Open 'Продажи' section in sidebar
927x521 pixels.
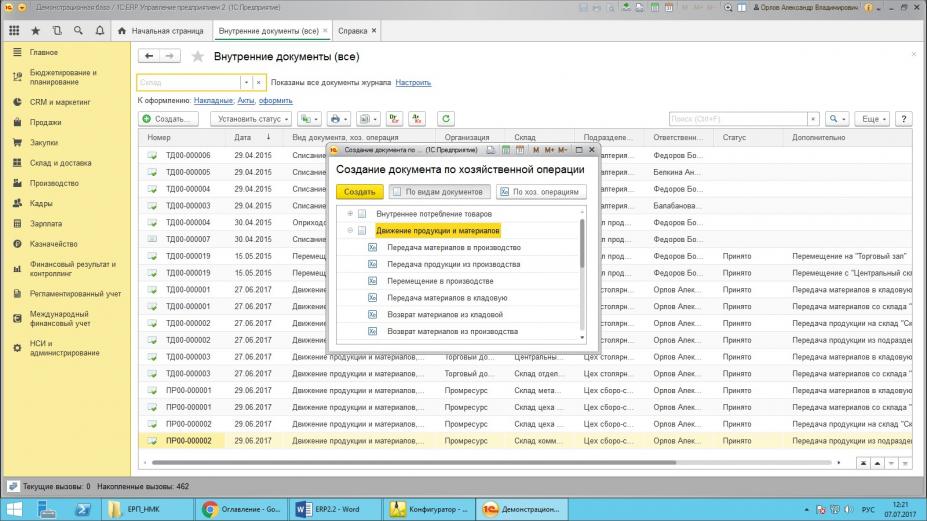tap(45, 123)
